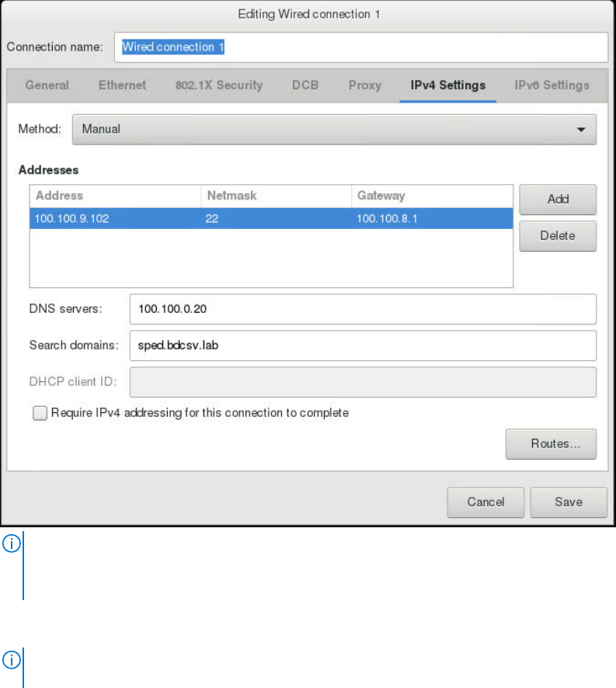Switch to the IPv6 Settings tab
This screenshot has width=616, height=688.
click(x=552, y=85)
